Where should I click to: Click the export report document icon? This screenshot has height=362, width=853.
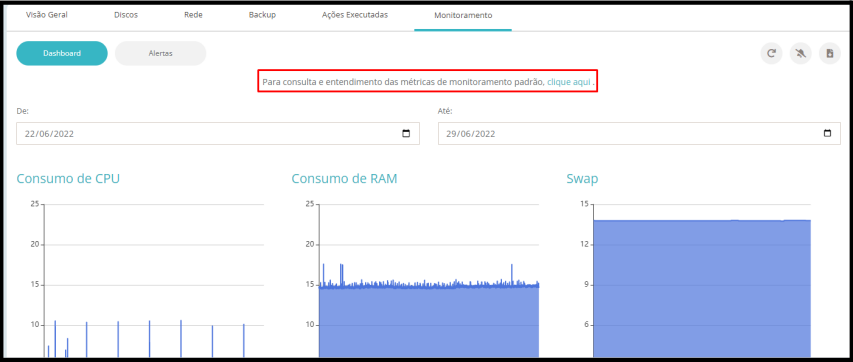[x=830, y=53]
